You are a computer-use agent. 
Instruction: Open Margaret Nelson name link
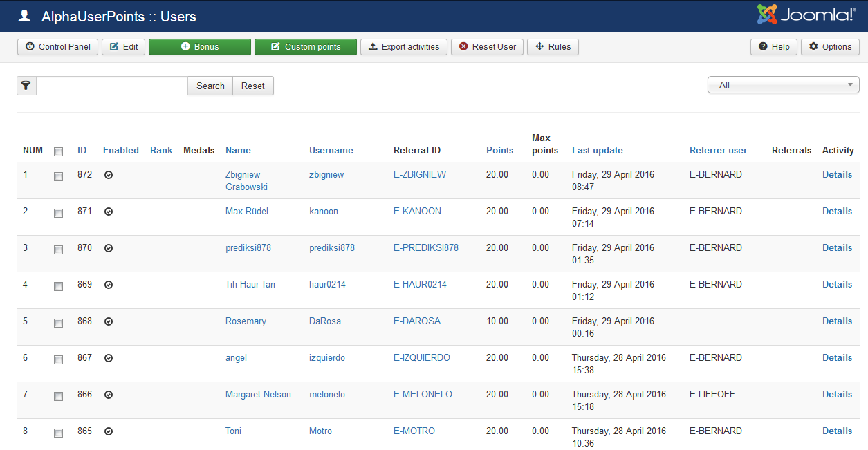point(258,394)
